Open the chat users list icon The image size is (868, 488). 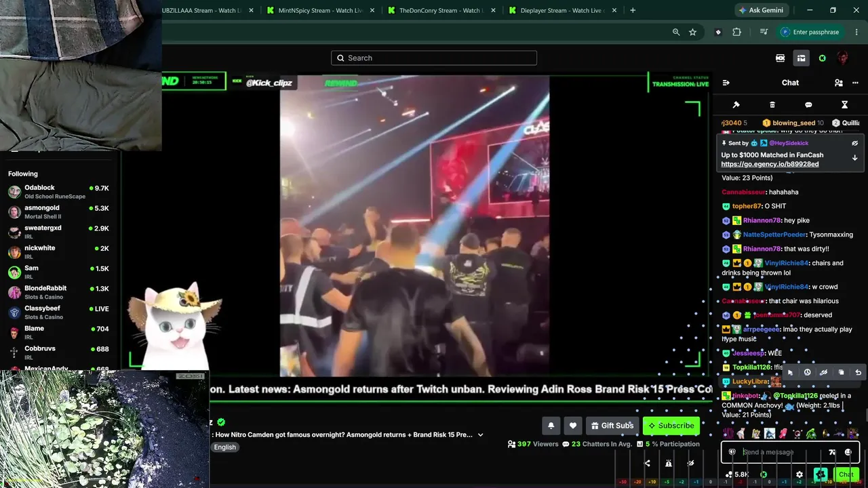pos(839,83)
